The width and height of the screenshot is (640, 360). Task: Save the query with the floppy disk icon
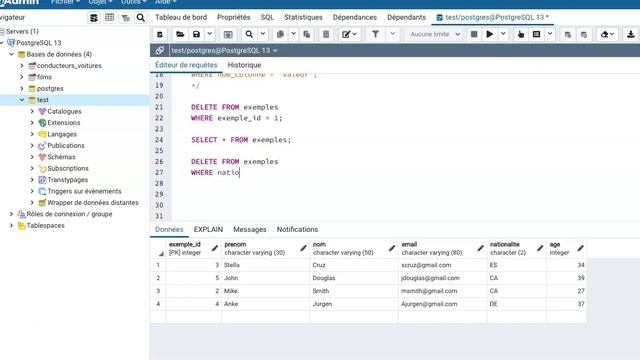click(196, 34)
